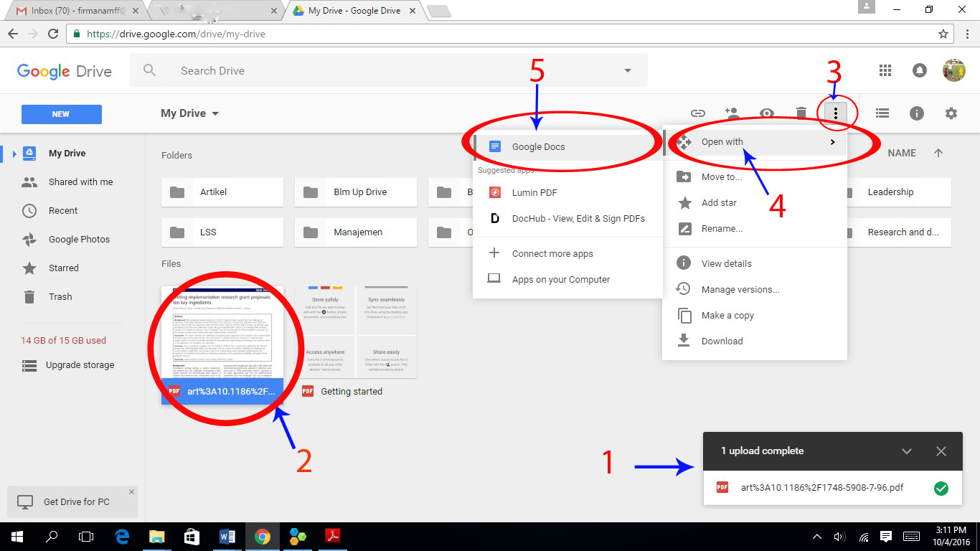Click the notifications bell icon

click(x=919, y=70)
